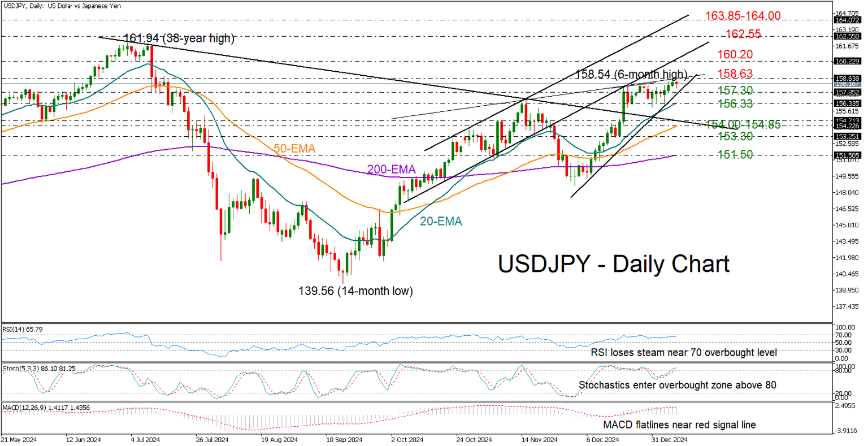Click the green "157.30" support label
This screenshot has height=446, width=868.
tap(736, 90)
